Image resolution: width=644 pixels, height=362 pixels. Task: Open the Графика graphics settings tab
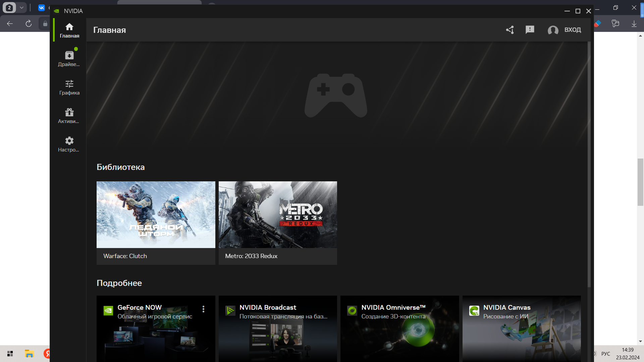click(x=69, y=87)
